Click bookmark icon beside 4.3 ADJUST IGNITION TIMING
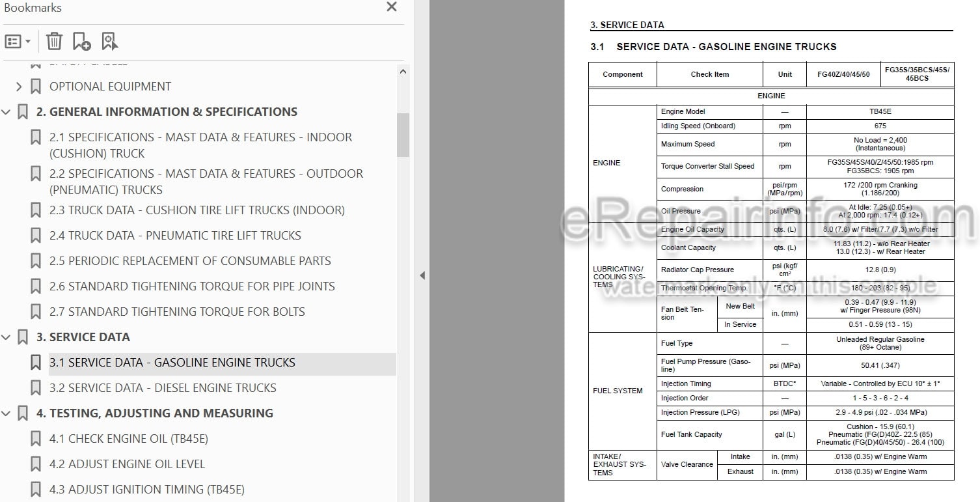 (x=36, y=490)
